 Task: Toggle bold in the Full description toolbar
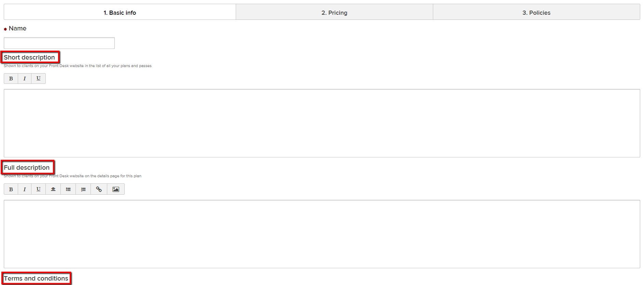point(11,189)
